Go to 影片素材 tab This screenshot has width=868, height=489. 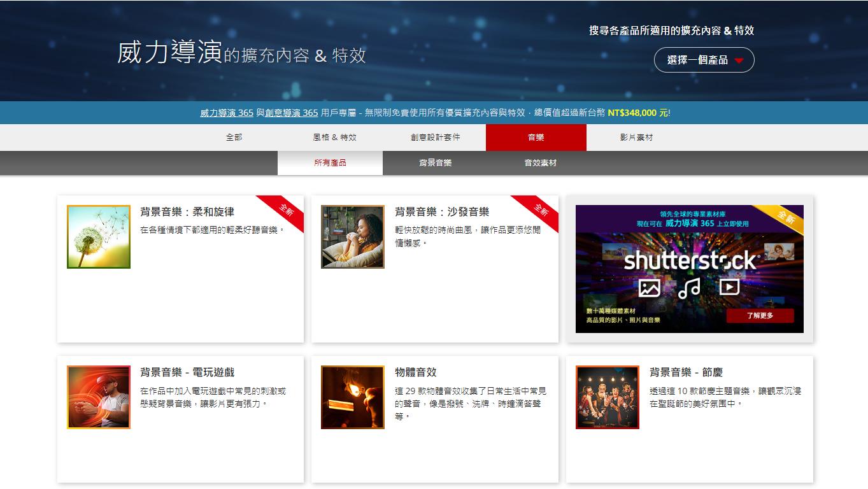(637, 138)
